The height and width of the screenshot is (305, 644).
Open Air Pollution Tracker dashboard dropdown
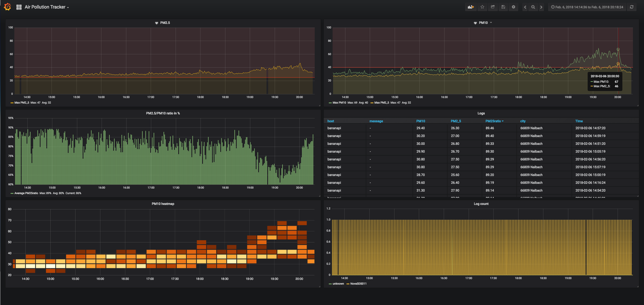(x=47, y=7)
